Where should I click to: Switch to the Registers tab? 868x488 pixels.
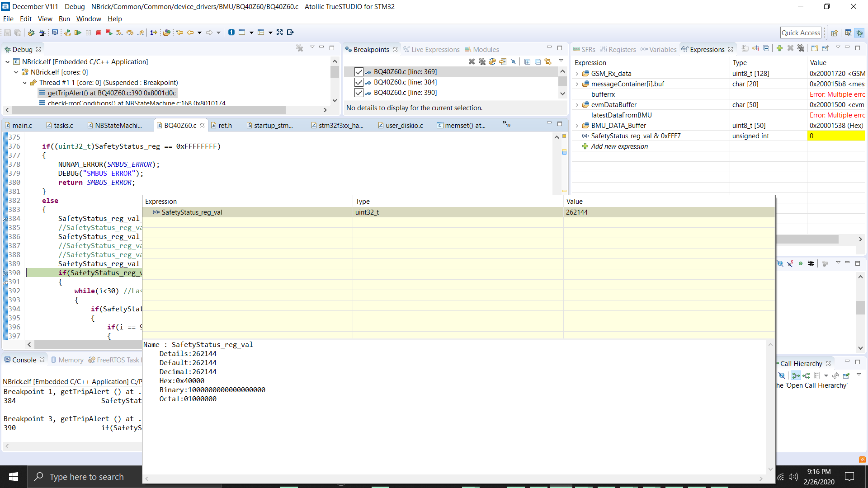[x=618, y=50]
